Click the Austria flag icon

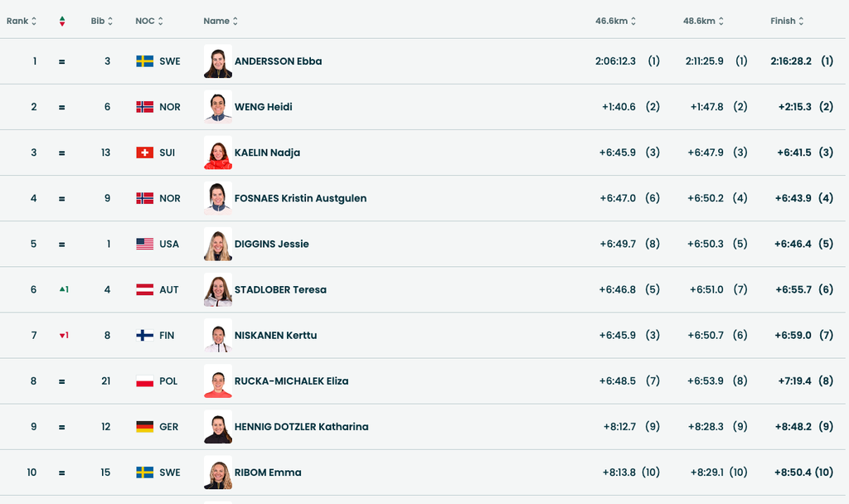[x=145, y=290]
